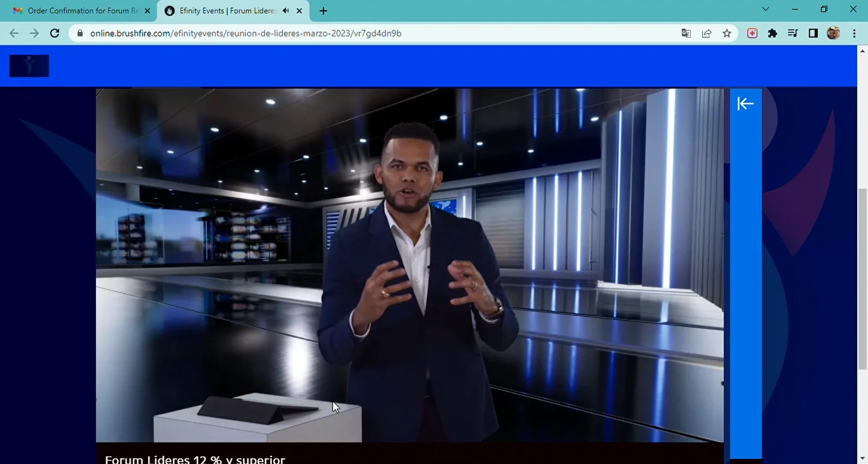Image resolution: width=868 pixels, height=464 pixels.
Task: Open the tab search dropdown chevron
Action: [766, 9]
